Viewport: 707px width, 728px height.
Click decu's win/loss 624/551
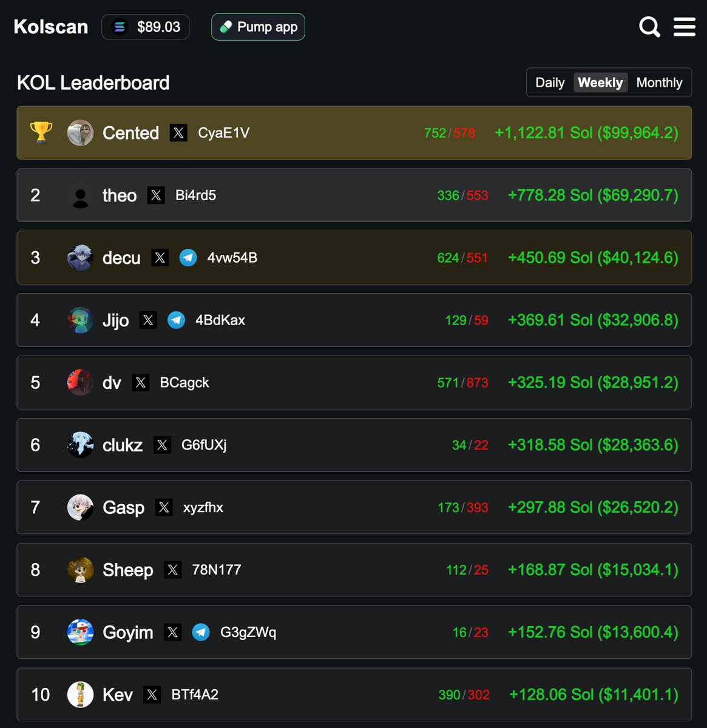click(x=462, y=258)
